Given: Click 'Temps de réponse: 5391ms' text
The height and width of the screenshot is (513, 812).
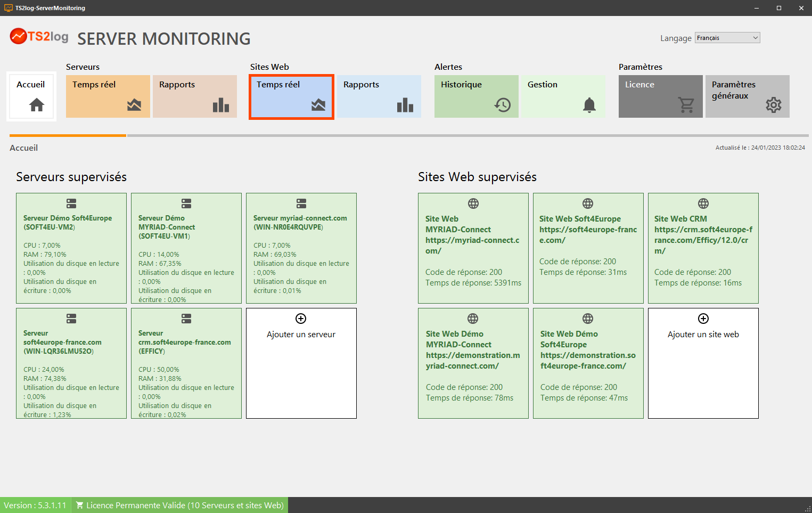Looking at the screenshot, I should (x=473, y=283).
